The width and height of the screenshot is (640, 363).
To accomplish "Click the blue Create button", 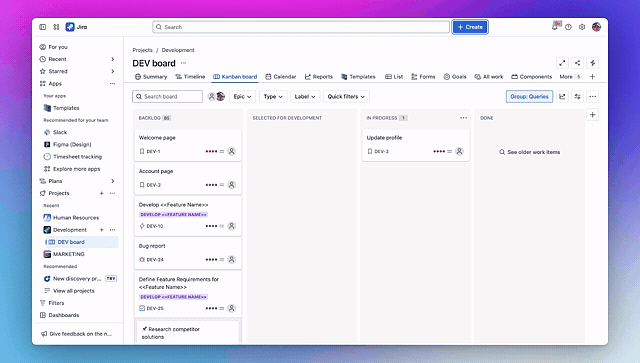I will [x=470, y=27].
